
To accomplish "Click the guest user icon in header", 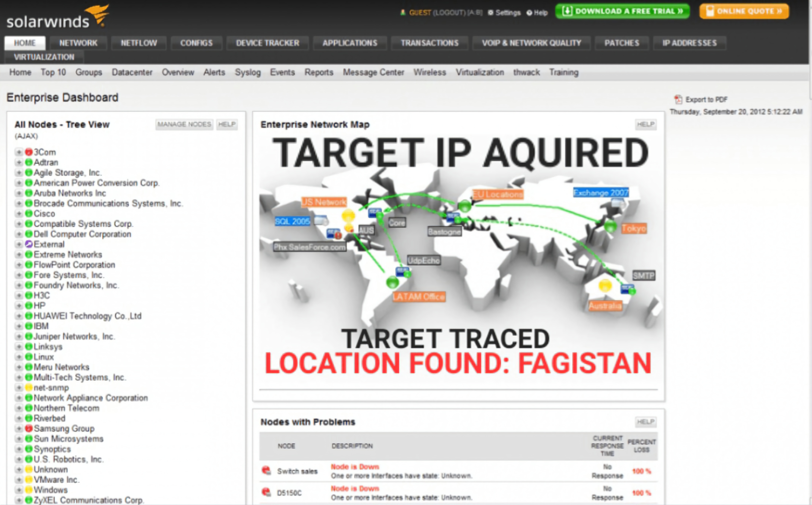I will click(x=403, y=13).
